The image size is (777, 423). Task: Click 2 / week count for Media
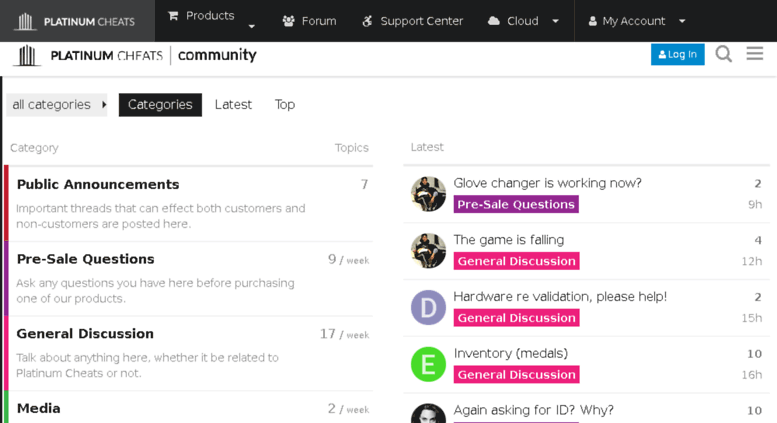click(x=348, y=409)
